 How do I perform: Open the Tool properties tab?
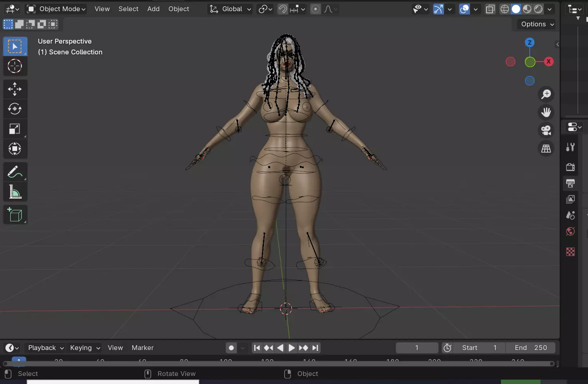click(570, 147)
